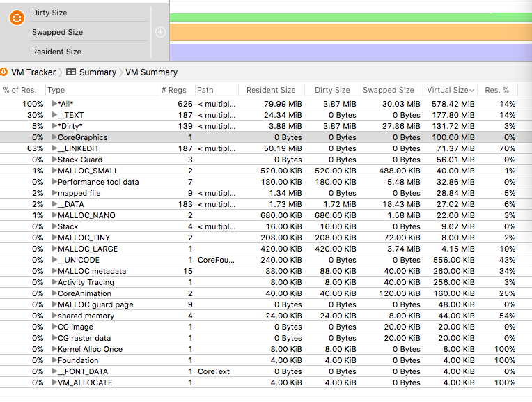Screen dimensions: 532x402
Task: Select the Swapped Size track label
Action: [x=57, y=32]
